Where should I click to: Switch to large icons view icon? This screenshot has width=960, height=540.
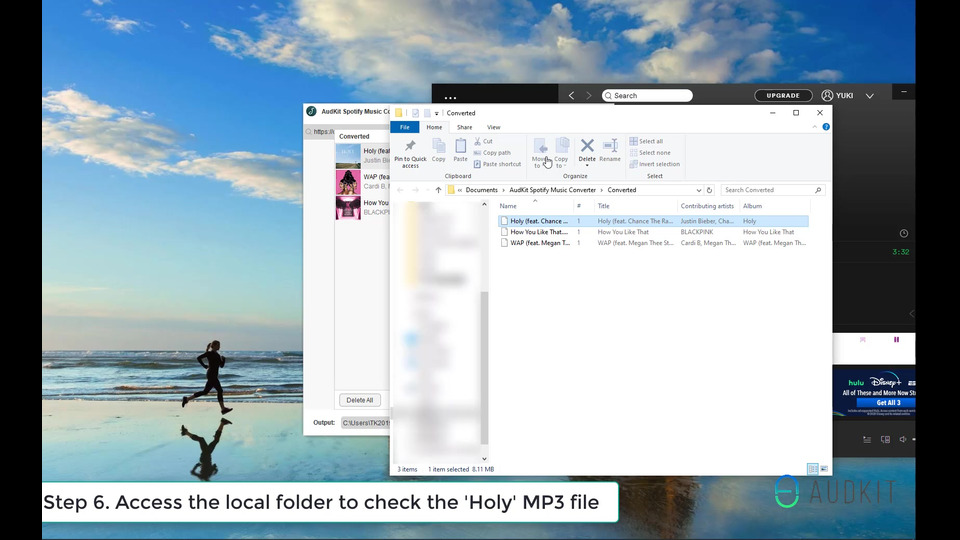824,469
